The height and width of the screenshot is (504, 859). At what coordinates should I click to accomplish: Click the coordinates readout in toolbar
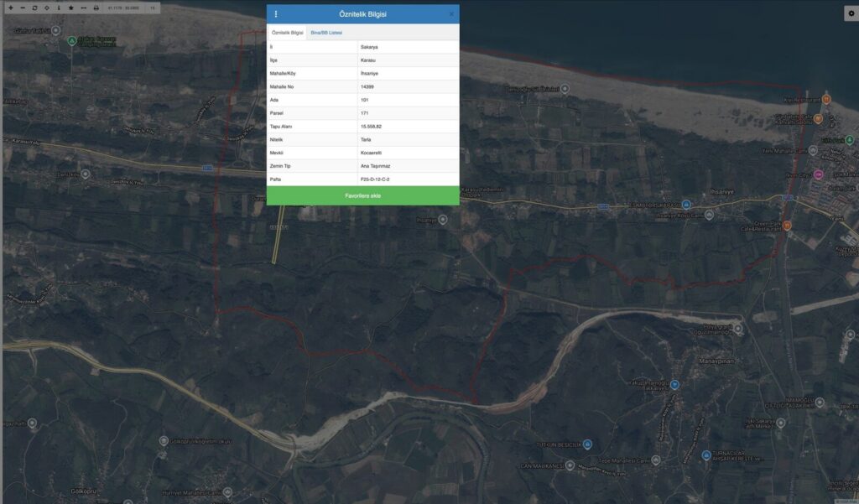coord(123,8)
